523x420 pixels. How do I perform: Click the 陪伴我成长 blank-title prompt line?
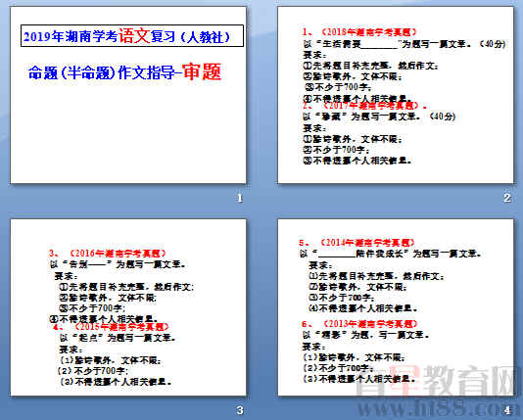[x=391, y=254]
